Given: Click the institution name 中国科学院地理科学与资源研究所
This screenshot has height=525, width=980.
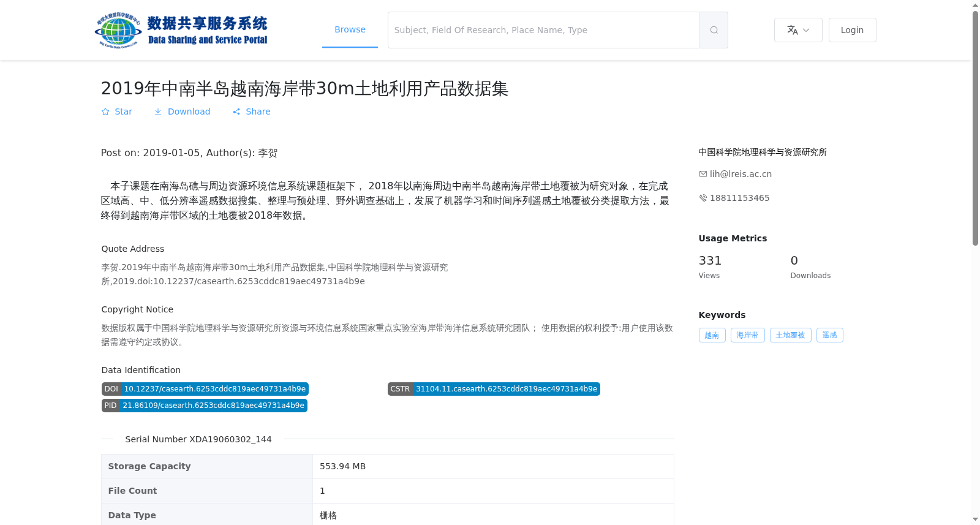Looking at the screenshot, I should pos(763,152).
